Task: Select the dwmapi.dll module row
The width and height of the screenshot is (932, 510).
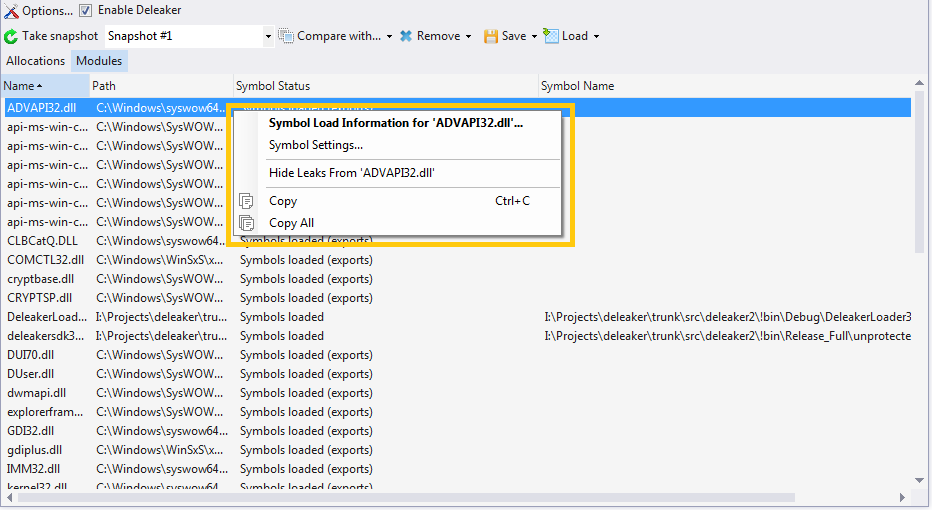Action: 456,393
